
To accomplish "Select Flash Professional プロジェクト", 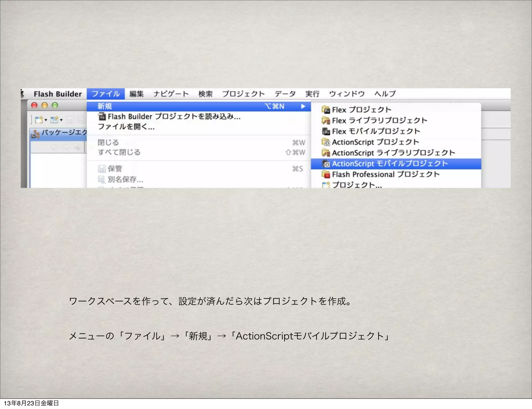I will [396, 174].
